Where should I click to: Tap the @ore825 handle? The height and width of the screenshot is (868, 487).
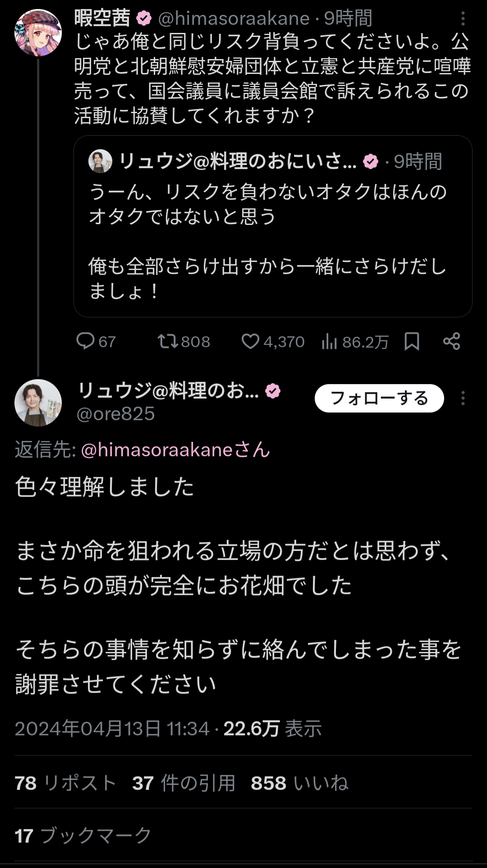tap(116, 414)
